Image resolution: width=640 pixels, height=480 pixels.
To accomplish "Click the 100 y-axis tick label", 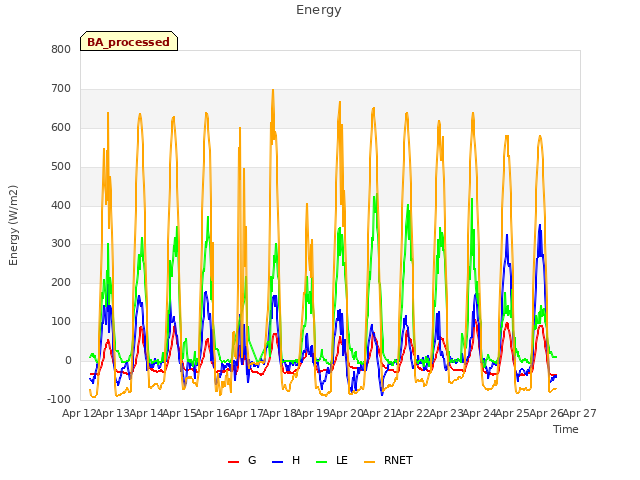I will click(x=61, y=322).
